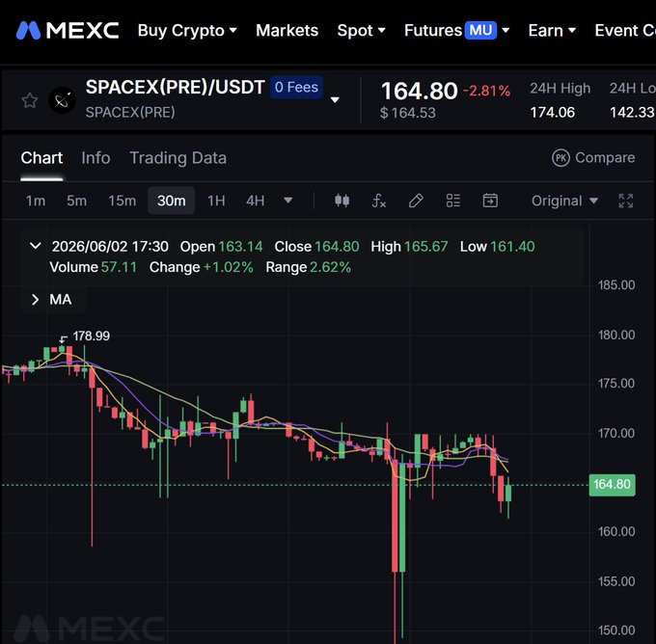Viewport: 656px width, 644px height.
Task: Open the candlestick chart type selector
Action: [x=342, y=201]
